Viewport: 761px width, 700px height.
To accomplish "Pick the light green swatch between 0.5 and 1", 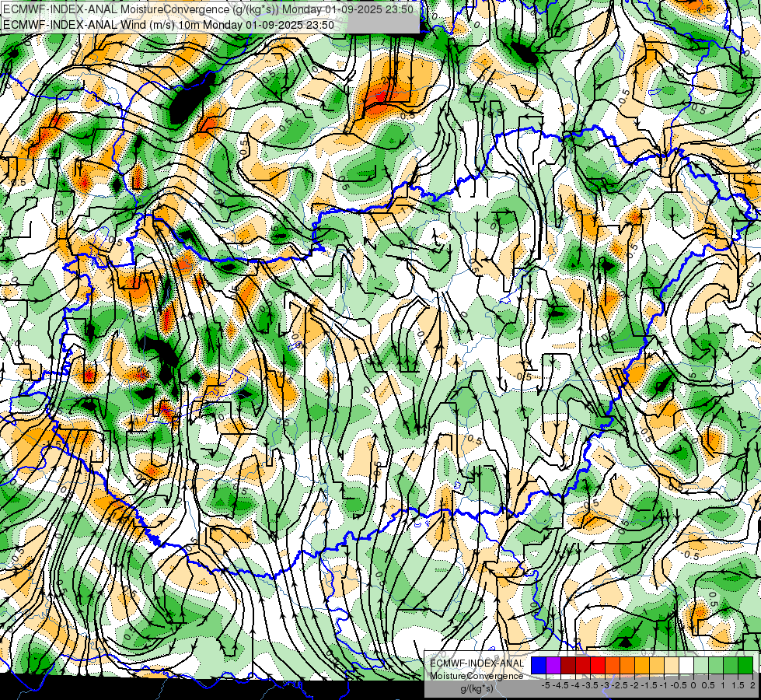I will [715, 666].
